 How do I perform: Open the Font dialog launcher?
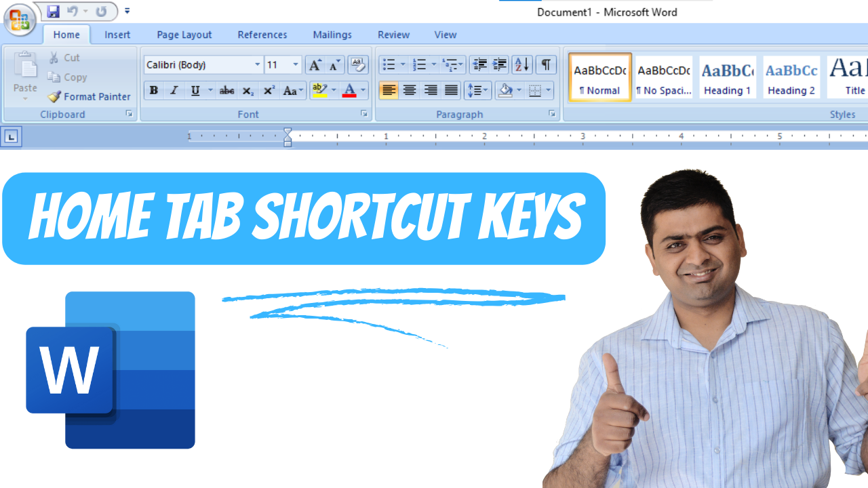click(364, 114)
